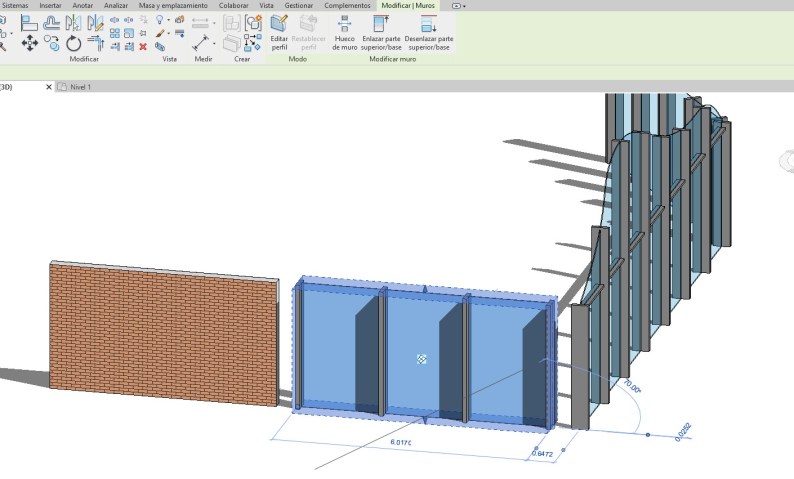Expand the light bulb hide-in-view dropdown
This screenshot has width=794, height=479.
coord(169,19)
